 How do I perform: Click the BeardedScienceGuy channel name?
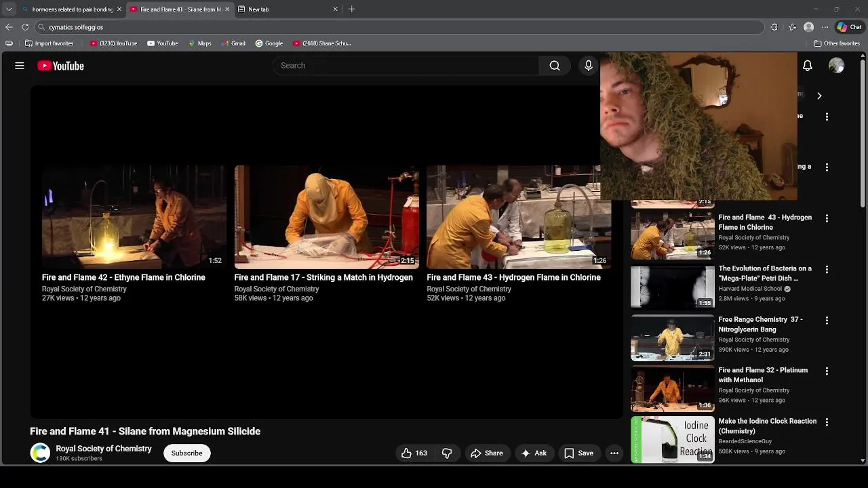coord(745,441)
